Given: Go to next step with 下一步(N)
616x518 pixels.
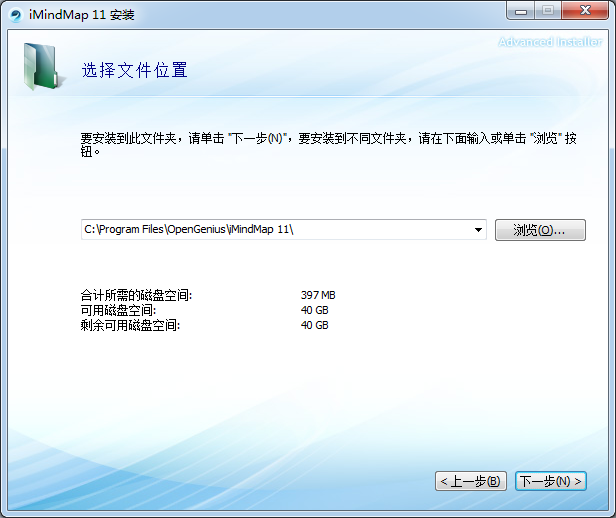Looking at the screenshot, I should (x=550, y=481).
